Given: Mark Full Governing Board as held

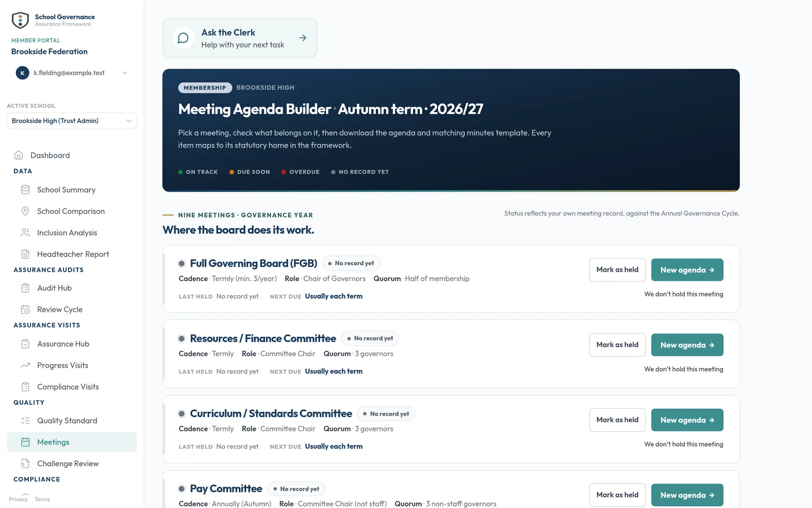Looking at the screenshot, I should (x=617, y=270).
